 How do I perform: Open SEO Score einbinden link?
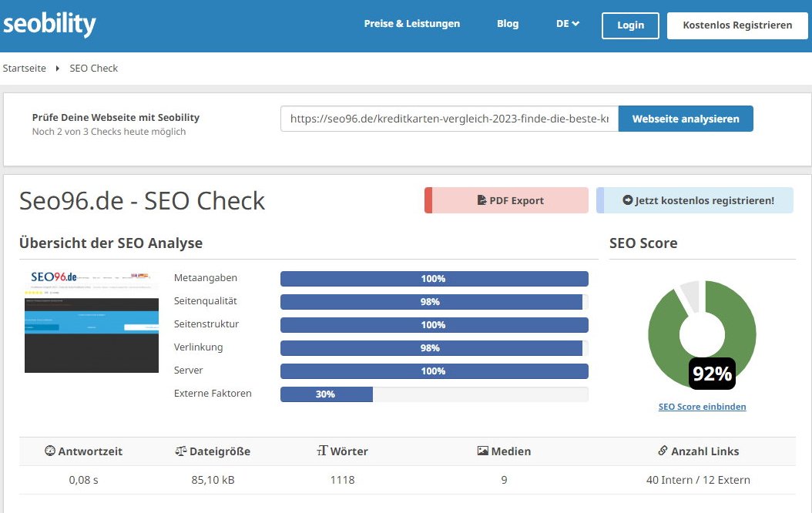[x=702, y=407]
